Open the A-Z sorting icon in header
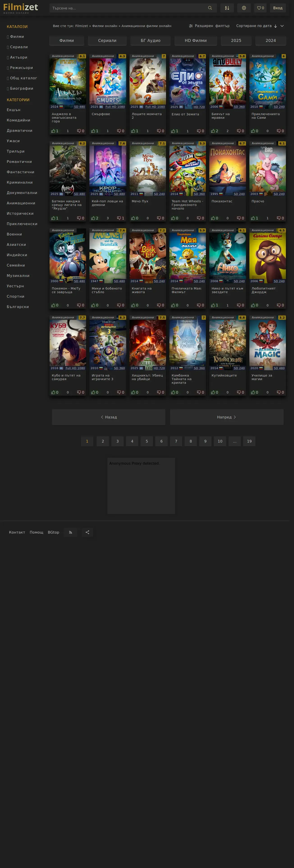This screenshot has height=868, width=294. pyautogui.click(x=227, y=8)
